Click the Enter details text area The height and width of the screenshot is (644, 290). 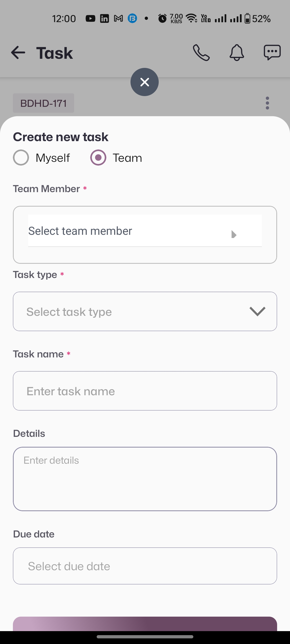pyautogui.click(x=145, y=479)
